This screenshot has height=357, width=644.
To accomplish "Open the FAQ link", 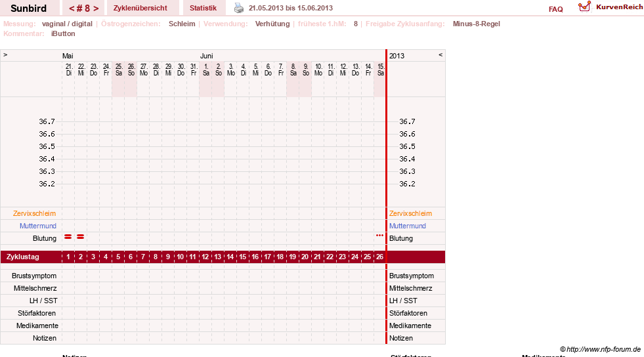I will coord(555,9).
